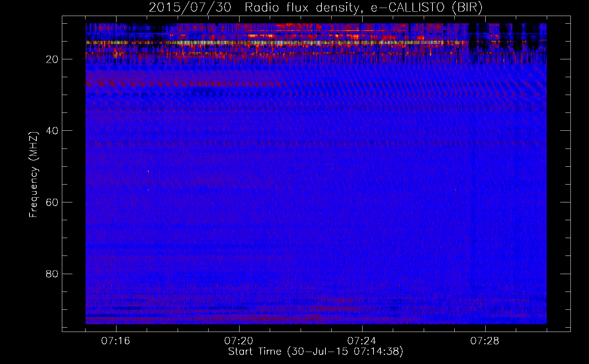
Task: Click the 'Start Time (30-Jul-15 07:14:38)' x-axis label
Action: click(316, 352)
